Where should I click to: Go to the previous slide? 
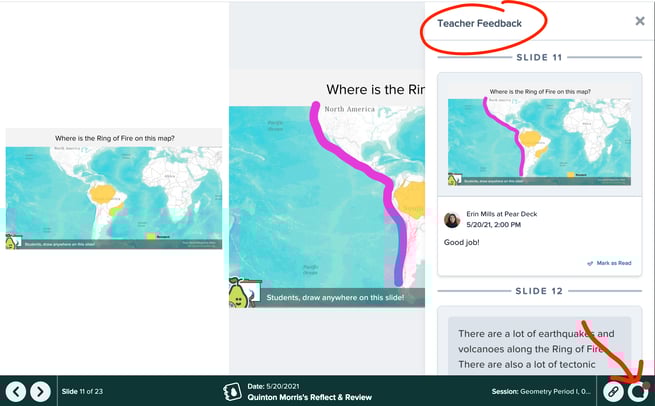click(16, 391)
